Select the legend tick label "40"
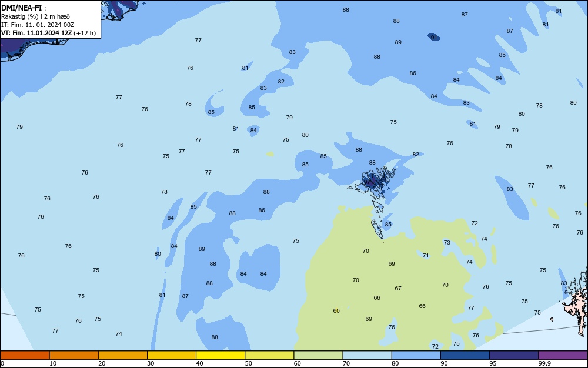 [x=199, y=363]
